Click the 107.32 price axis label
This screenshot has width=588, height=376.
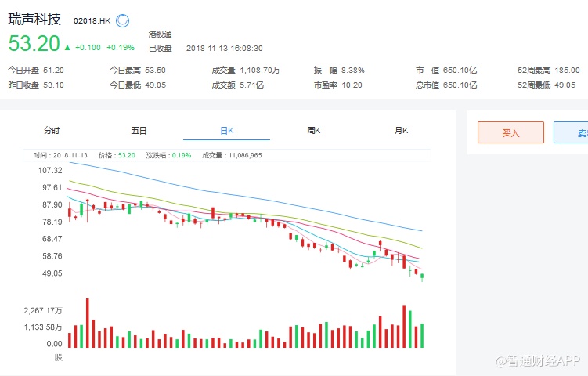49,170
